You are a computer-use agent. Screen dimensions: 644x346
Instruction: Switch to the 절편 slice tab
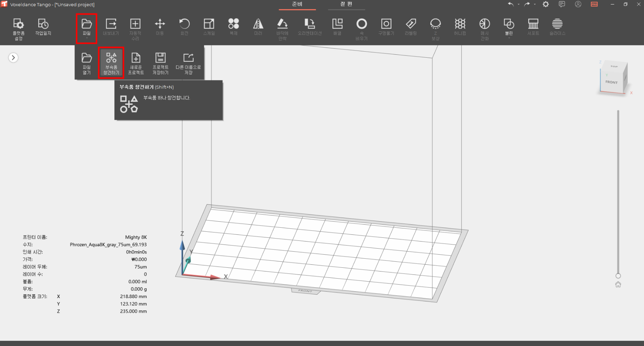click(x=346, y=4)
